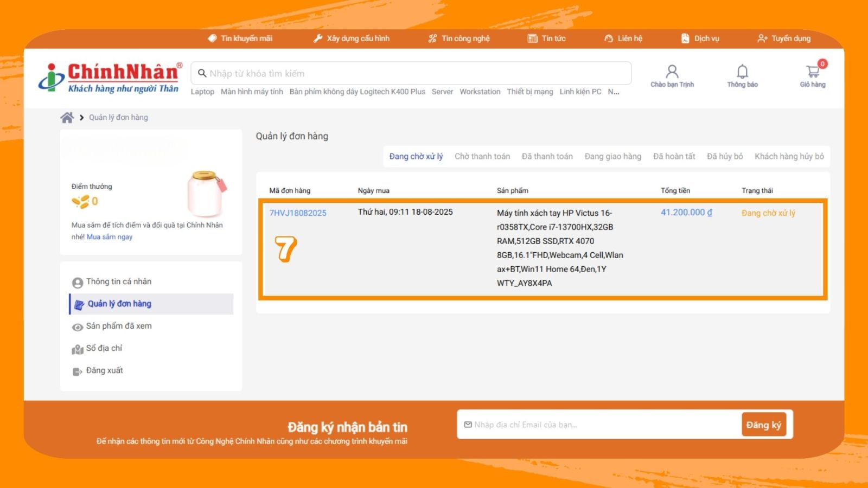This screenshot has width=868, height=488.
Task: Focus the search keyword input field
Action: pyautogui.click(x=411, y=73)
